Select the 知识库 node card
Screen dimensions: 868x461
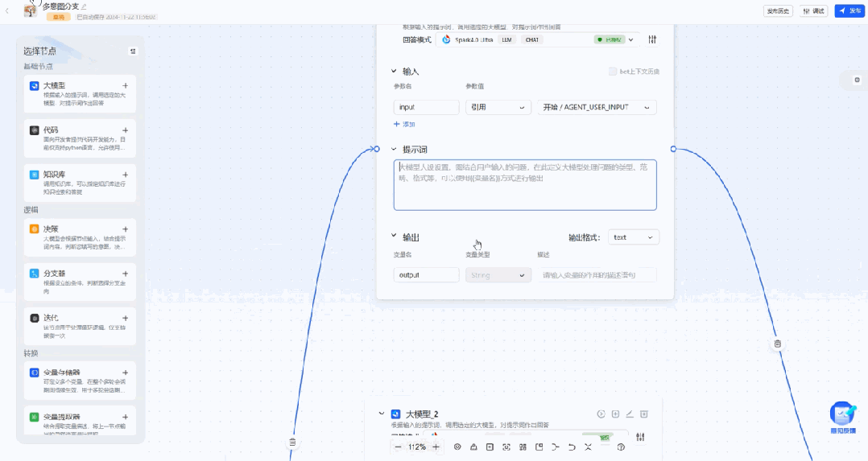[80, 183]
